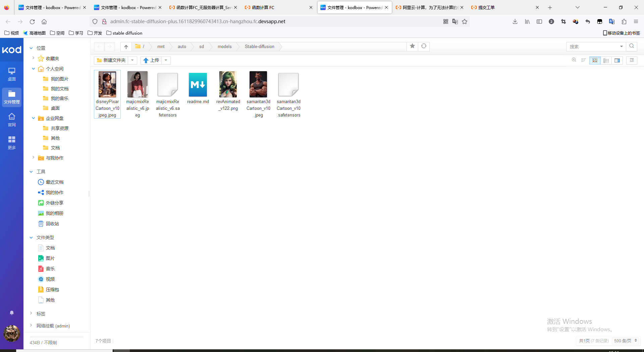This screenshot has width=644, height=352.
Task: Open the extensions puzzle icon
Action: tap(624, 21)
